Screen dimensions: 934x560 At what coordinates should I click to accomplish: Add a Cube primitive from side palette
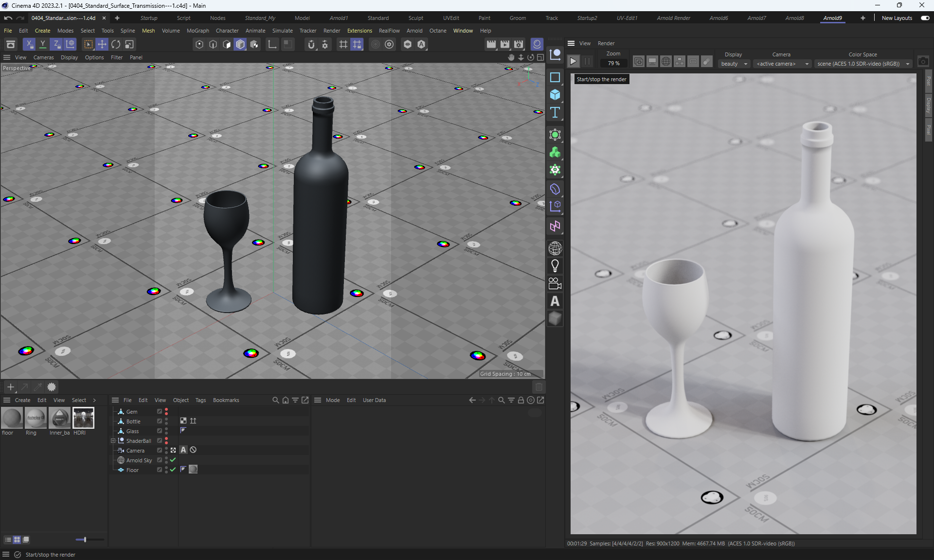click(555, 95)
